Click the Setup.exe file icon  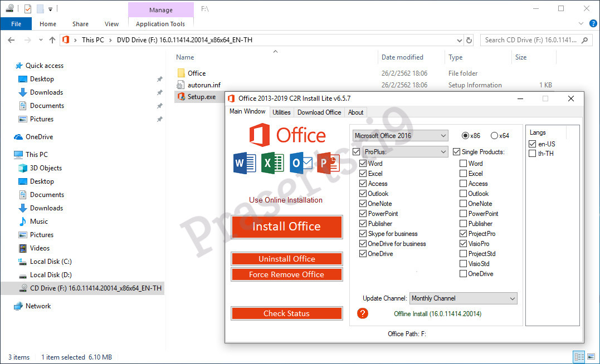click(x=181, y=97)
